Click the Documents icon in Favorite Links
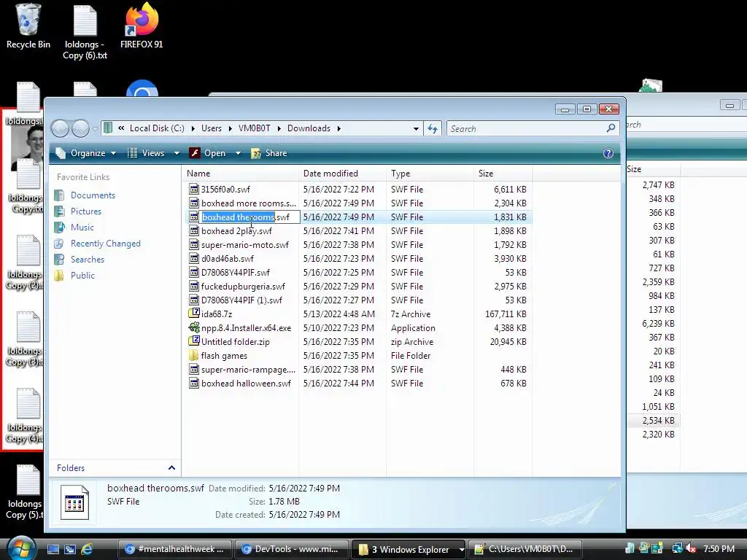Image resolution: width=747 pixels, height=560 pixels. coord(59,195)
